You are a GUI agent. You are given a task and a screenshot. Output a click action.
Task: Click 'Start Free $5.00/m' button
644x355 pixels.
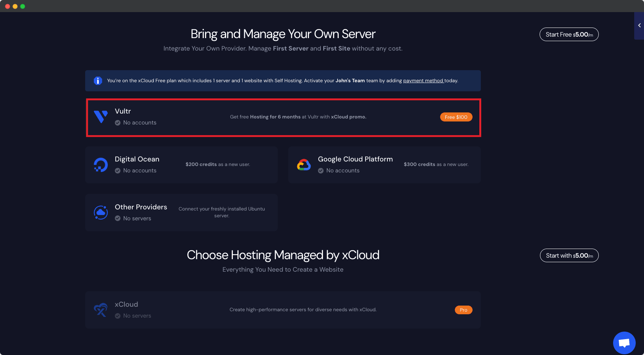[569, 34]
